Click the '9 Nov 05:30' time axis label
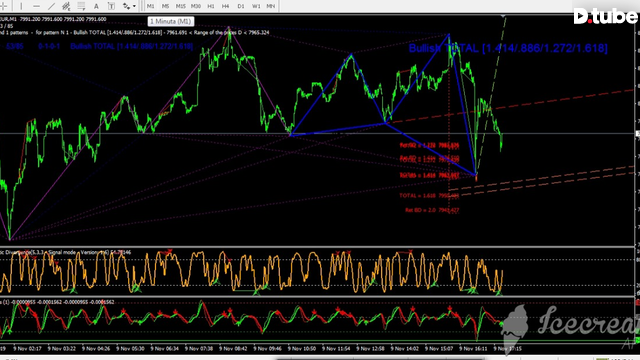 pos(130,349)
